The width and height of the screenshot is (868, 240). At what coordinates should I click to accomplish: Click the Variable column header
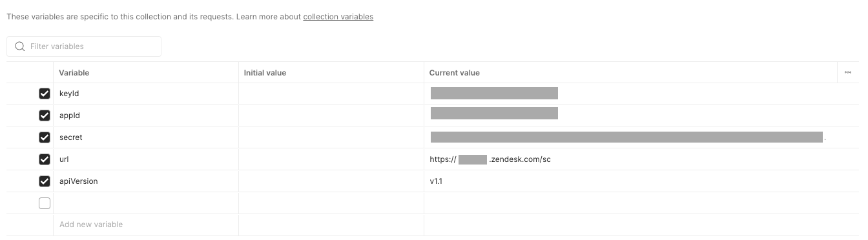[74, 73]
